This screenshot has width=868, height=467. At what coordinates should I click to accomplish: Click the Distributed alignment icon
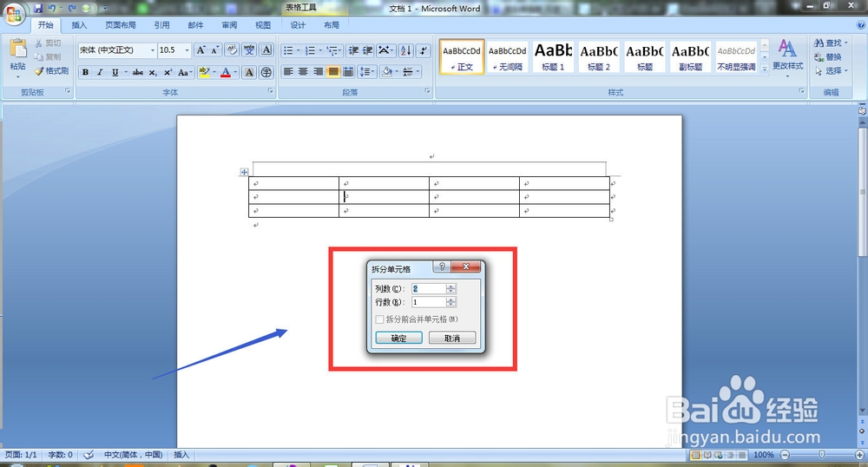348,72
